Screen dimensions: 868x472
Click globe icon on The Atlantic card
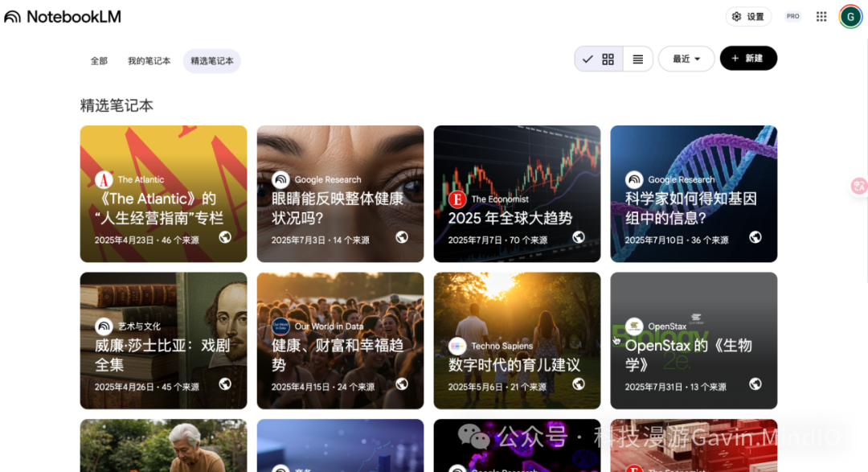click(225, 237)
